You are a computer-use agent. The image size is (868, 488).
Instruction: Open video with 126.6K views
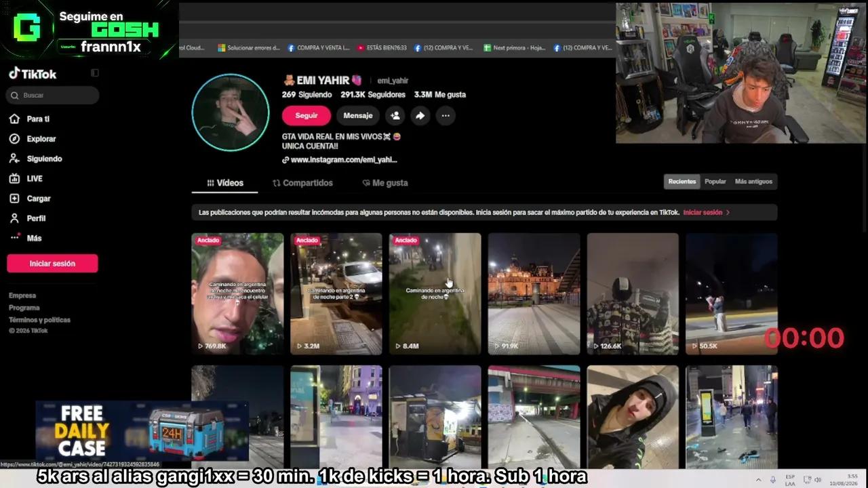click(633, 293)
